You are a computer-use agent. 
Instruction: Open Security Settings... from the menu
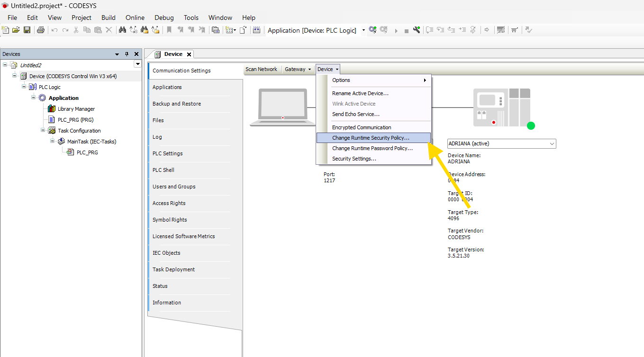point(374,159)
